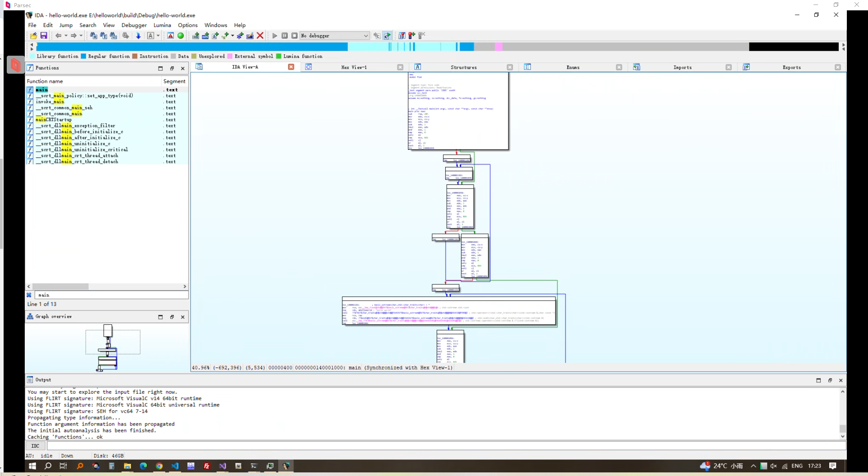Open Google Chrome from the Windows taskbar
Image resolution: width=868 pixels, height=476 pixels.
click(x=159, y=466)
